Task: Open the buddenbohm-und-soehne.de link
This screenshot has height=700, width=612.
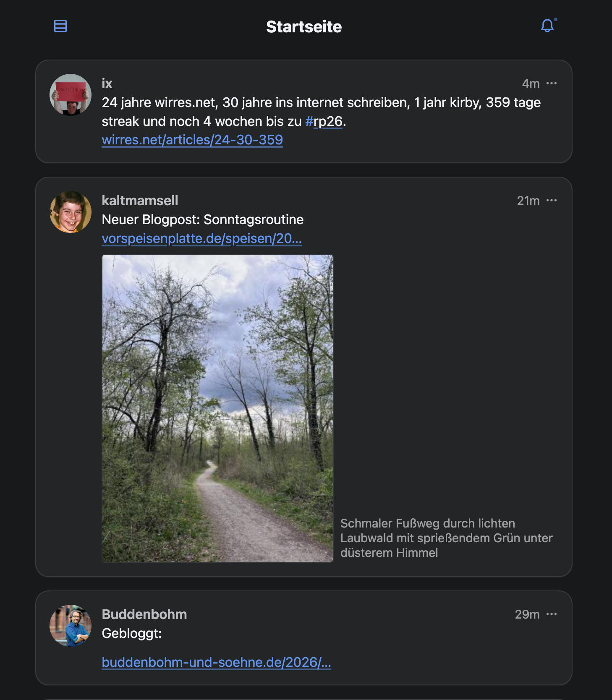Action: pyautogui.click(x=216, y=662)
